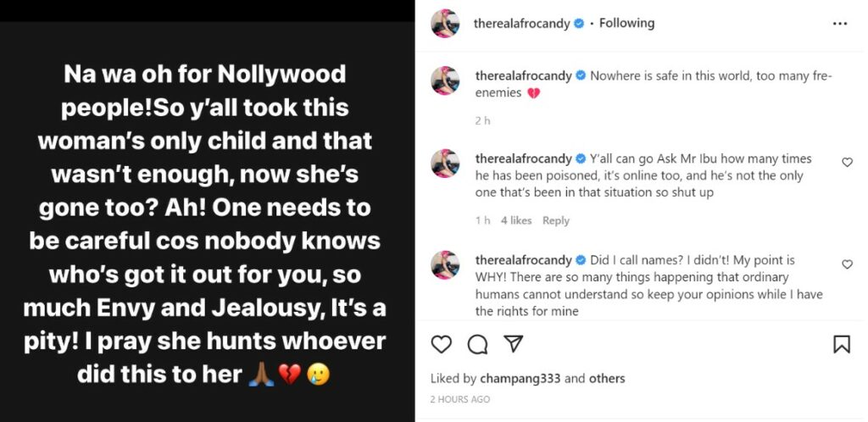
Task: Click the avatar next to Mr Ibu comment
Action: click(446, 164)
